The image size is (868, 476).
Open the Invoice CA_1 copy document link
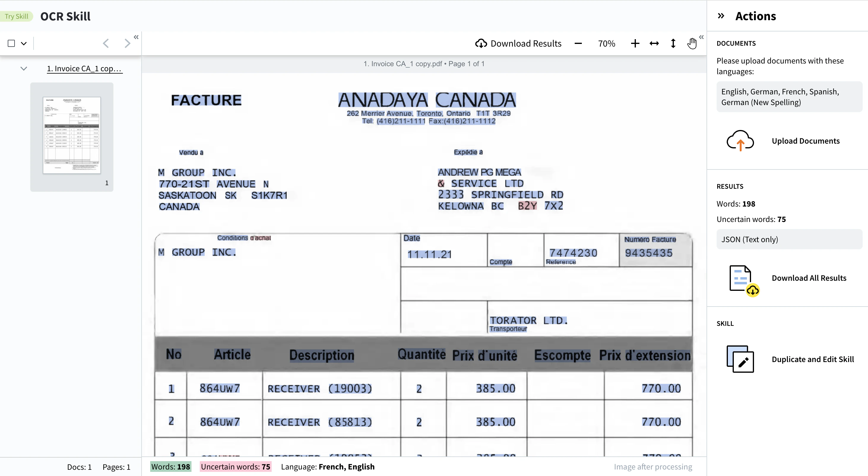coord(84,69)
